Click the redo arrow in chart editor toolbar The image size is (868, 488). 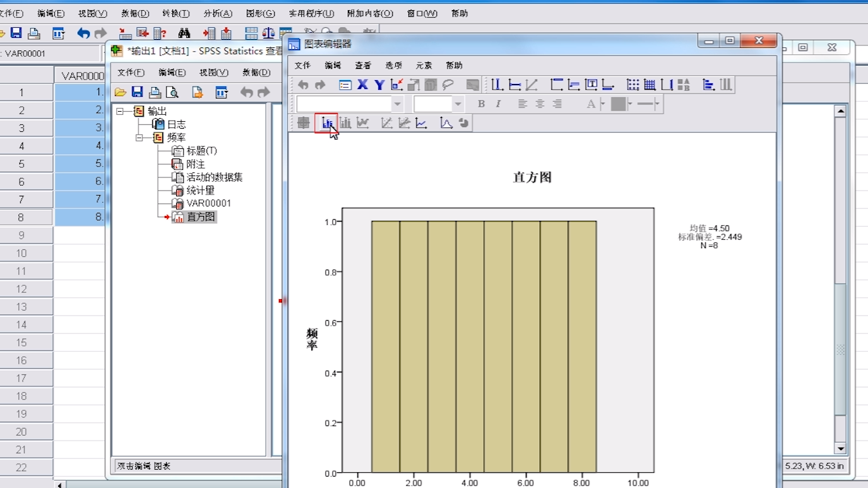click(320, 85)
